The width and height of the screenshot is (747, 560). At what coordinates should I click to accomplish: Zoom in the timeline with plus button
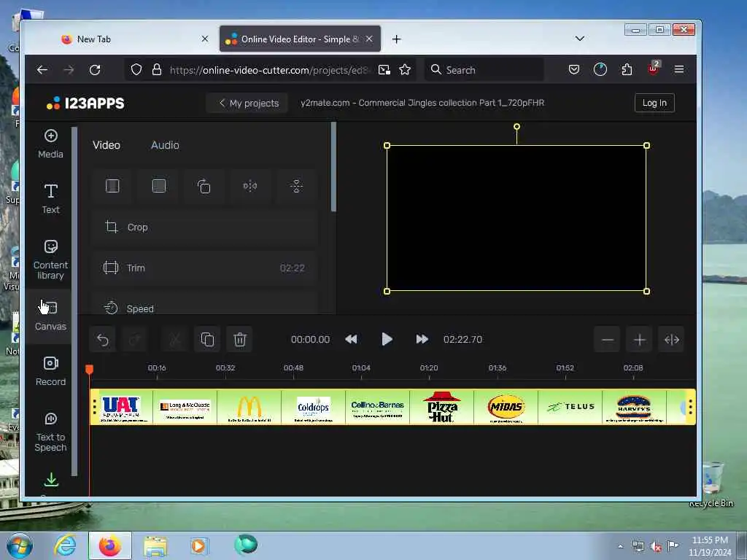[639, 340]
